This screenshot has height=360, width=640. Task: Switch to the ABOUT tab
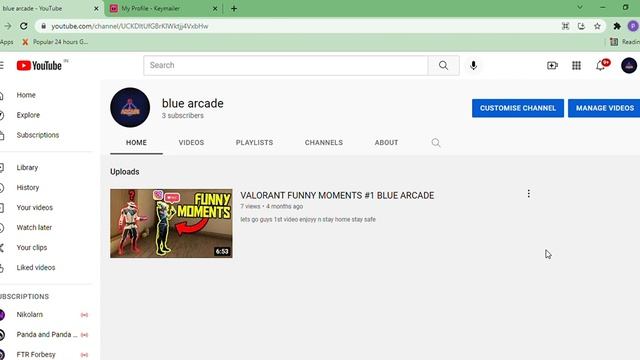click(x=386, y=142)
